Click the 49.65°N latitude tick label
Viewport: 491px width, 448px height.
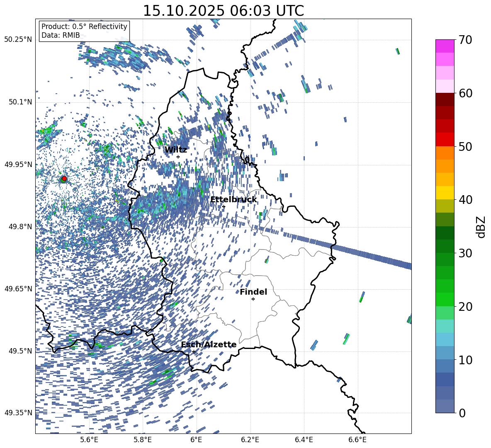(x=18, y=288)
